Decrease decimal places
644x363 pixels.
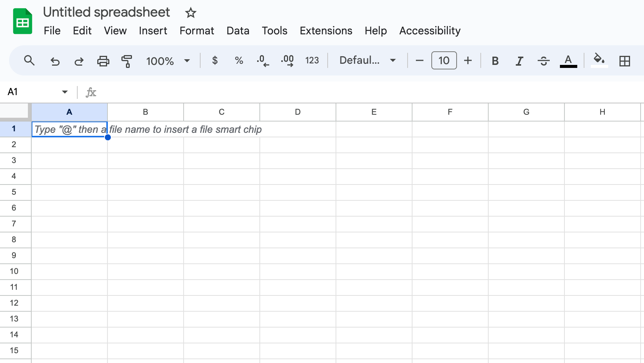(x=263, y=60)
